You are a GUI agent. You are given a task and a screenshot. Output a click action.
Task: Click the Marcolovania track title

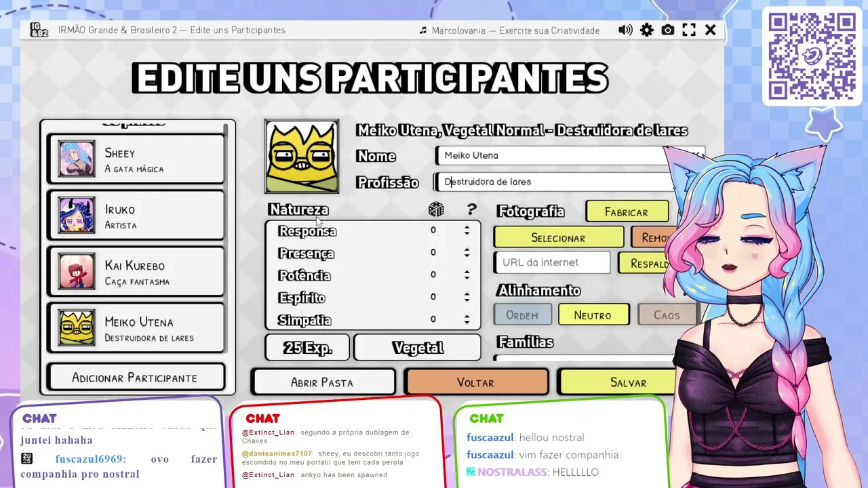tap(515, 30)
